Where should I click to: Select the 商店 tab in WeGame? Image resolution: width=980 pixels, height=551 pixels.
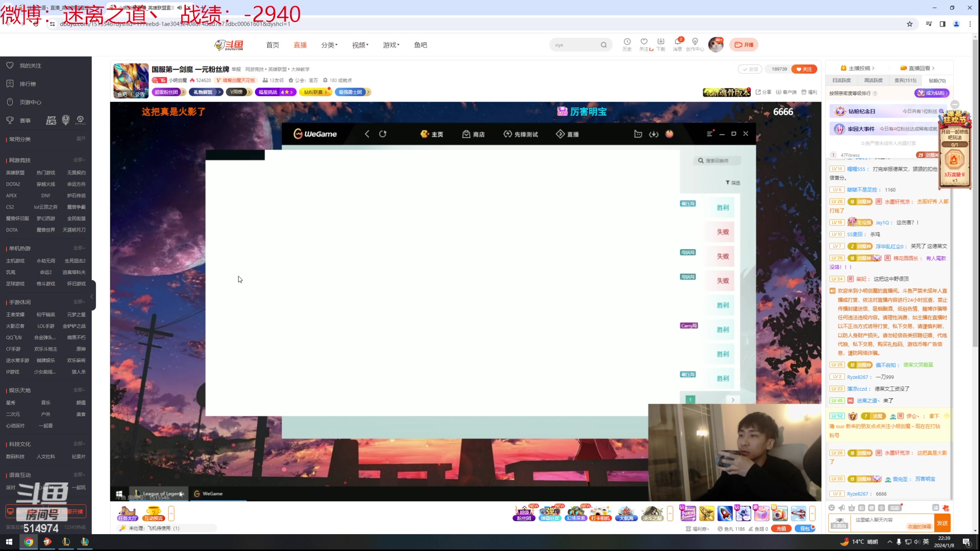click(474, 134)
